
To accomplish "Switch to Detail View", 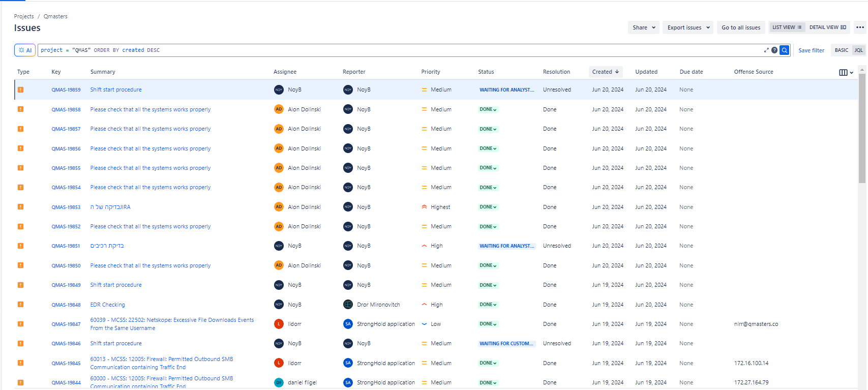I will tap(828, 27).
